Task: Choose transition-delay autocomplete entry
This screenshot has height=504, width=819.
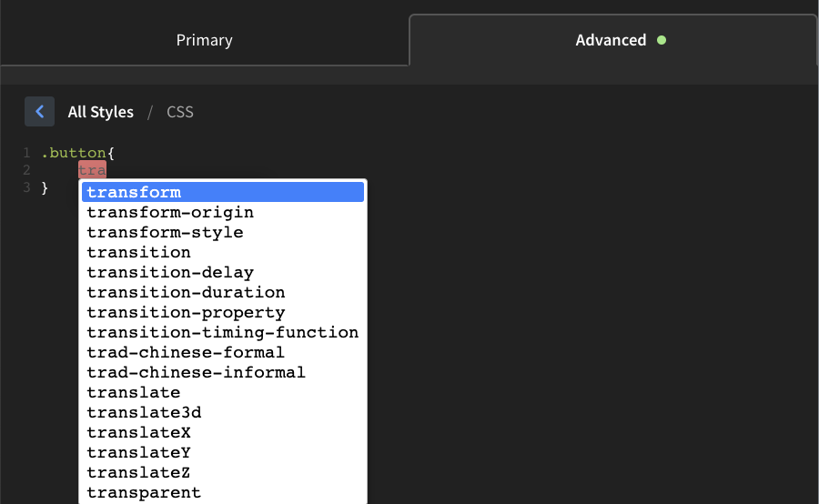Action: click(223, 272)
